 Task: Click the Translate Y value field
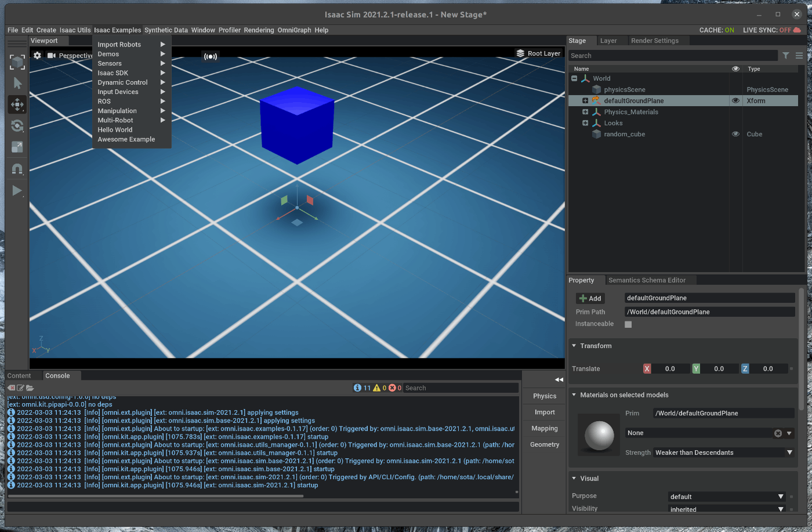(x=719, y=369)
